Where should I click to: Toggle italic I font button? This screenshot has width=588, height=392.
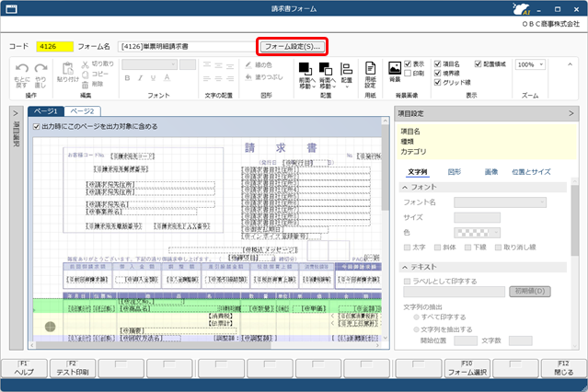[140, 78]
